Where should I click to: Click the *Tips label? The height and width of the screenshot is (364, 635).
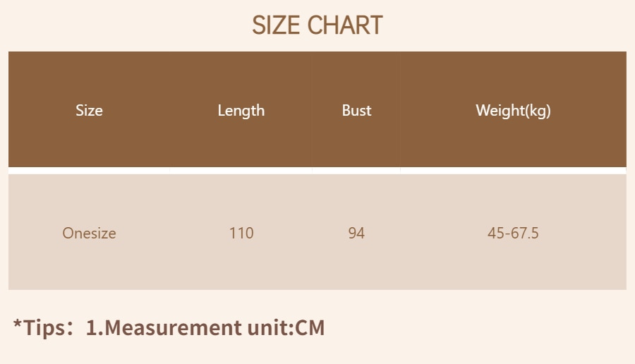pyautogui.click(x=42, y=328)
